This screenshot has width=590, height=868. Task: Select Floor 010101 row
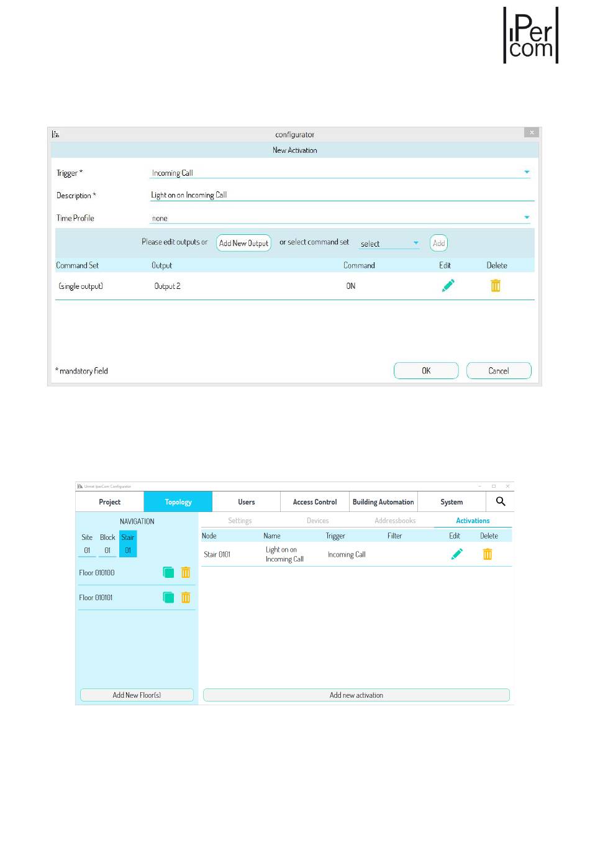coord(137,597)
